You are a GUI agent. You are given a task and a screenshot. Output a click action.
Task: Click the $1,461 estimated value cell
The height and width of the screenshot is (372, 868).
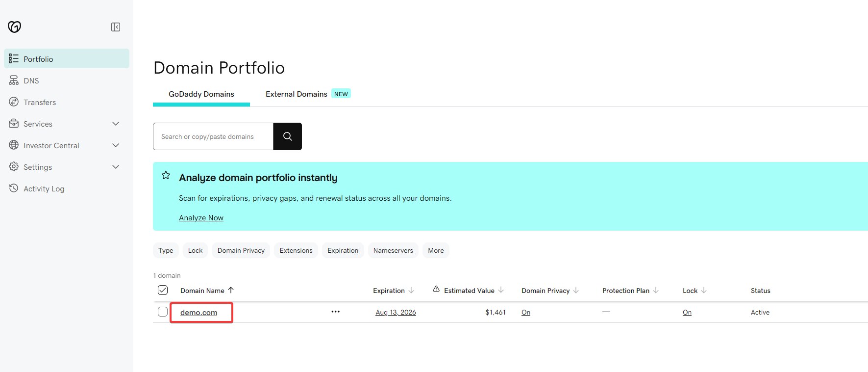pos(496,312)
